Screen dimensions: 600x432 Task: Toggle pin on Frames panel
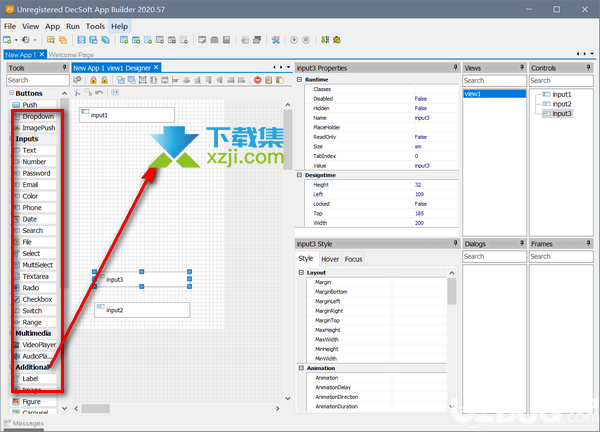click(589, 243)
